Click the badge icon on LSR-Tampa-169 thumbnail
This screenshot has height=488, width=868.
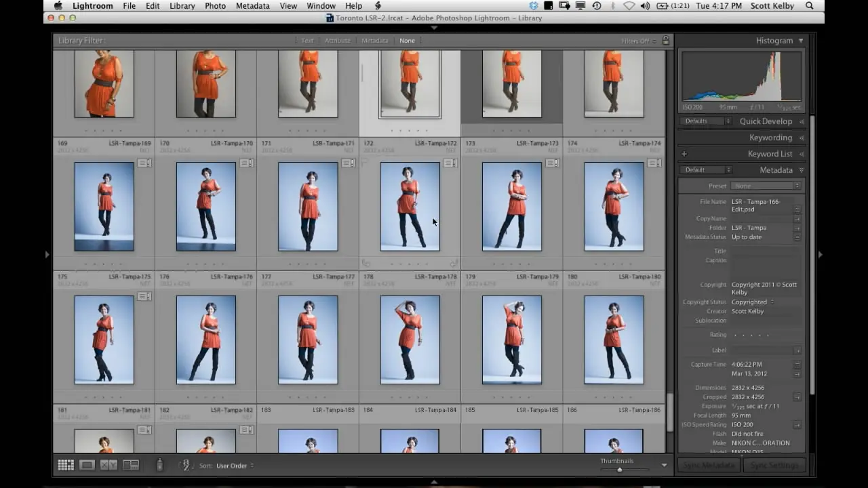click(x=144, y=163)
